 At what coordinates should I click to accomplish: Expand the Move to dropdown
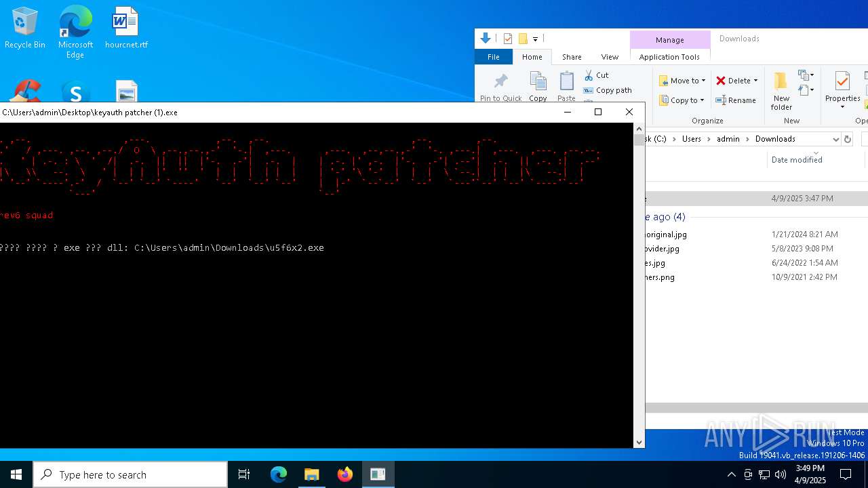tap(703, 81)
